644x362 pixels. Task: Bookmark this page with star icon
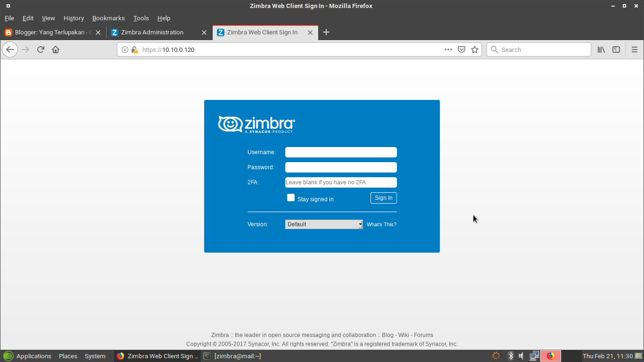(475, 49)
